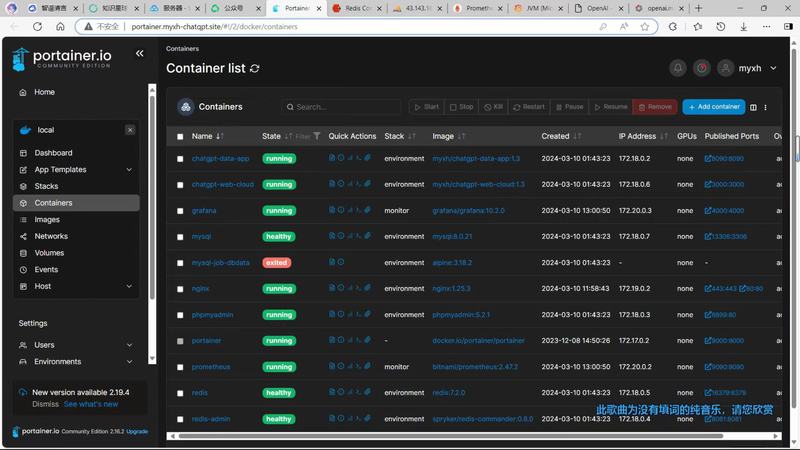800x450 pixels.
Task: Check the chatgpt-web-cloud container checkbox
Action: 180,185
